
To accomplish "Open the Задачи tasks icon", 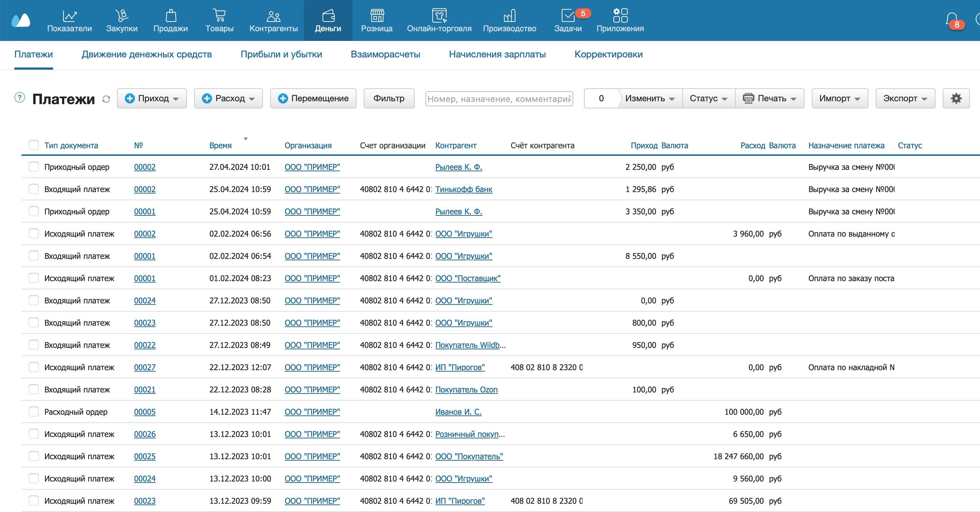I will point(567,16).
